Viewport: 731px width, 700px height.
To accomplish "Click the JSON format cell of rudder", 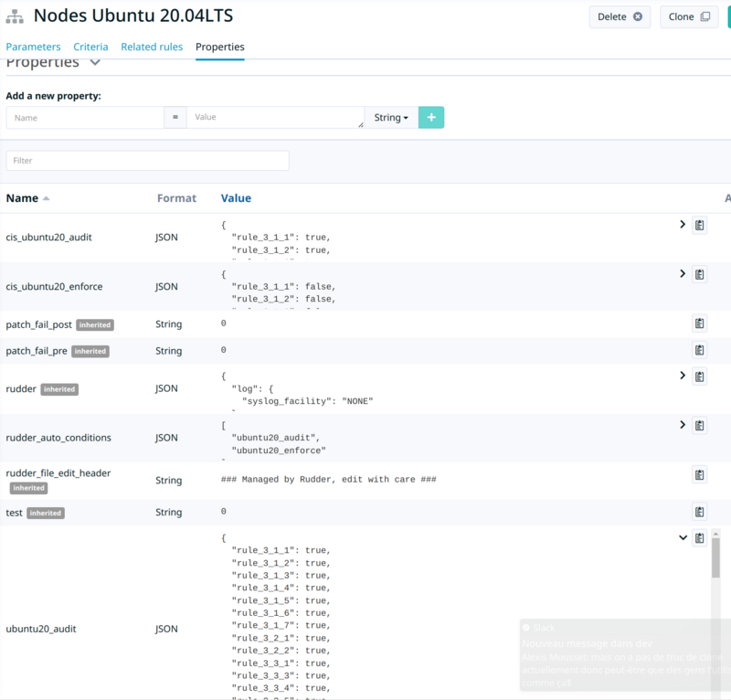I will 166,388.
